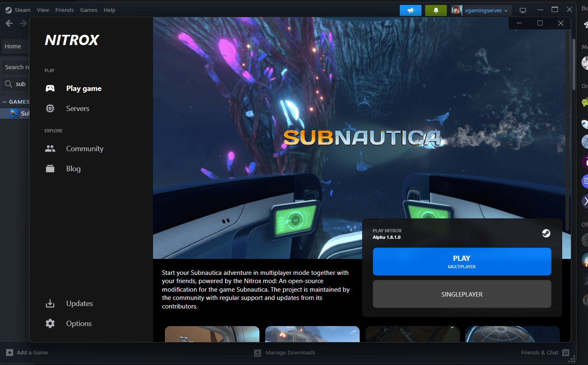
Task: Open the Manage Downloads icon in Steam
Action: (x=257, y=353)
